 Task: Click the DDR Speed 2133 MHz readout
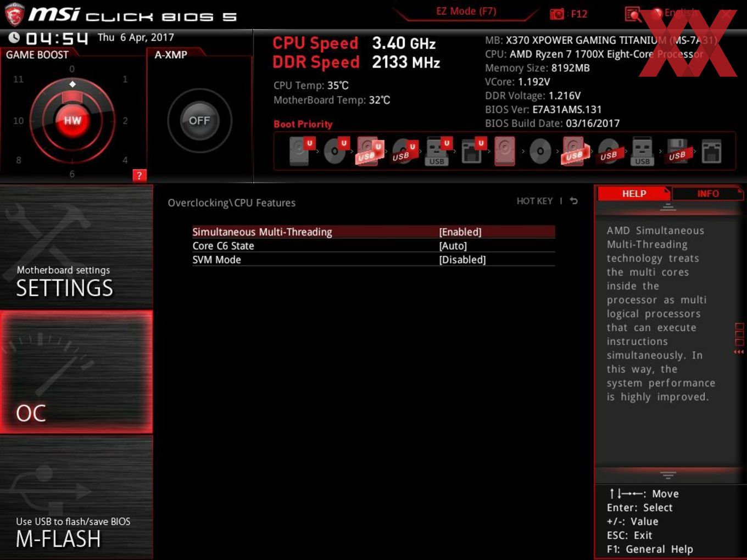(356, 63)
